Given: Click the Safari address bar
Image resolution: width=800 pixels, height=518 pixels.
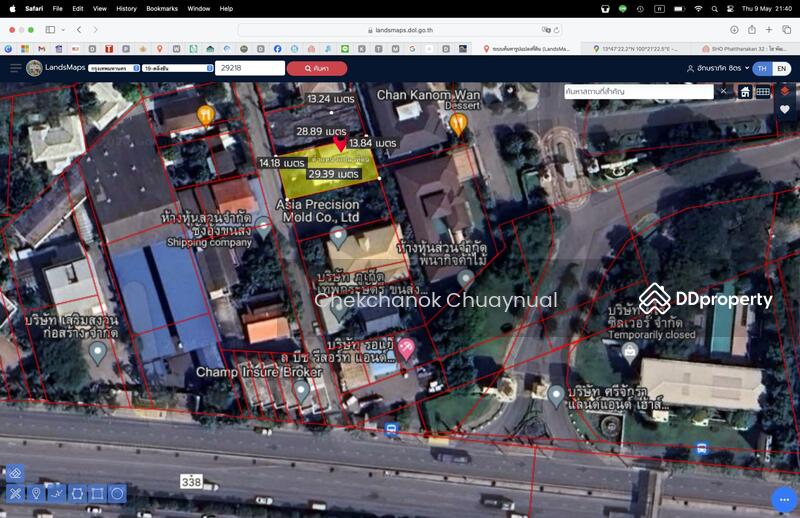Looking at the screenshot, I should point(401,30).
